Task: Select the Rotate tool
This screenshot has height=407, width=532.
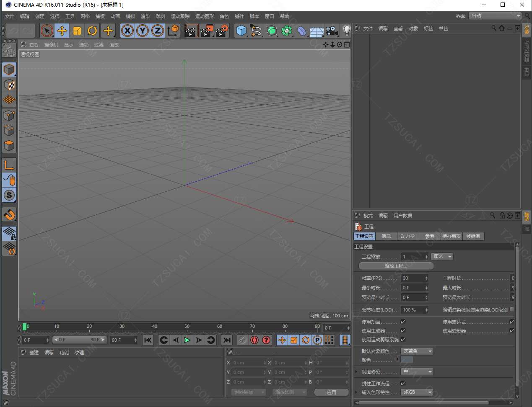Action: point(92,31)
